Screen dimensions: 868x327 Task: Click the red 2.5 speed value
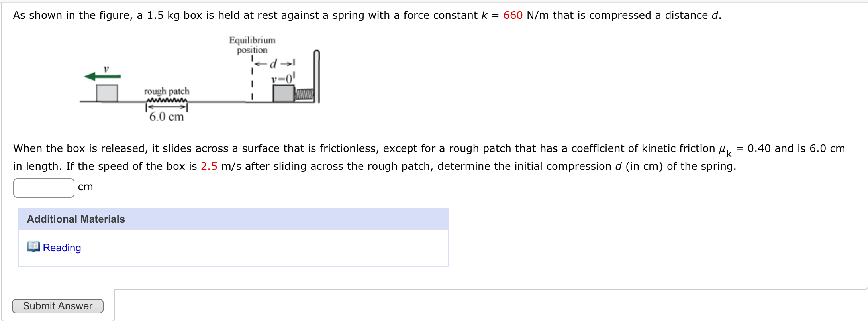click(209, 166)
